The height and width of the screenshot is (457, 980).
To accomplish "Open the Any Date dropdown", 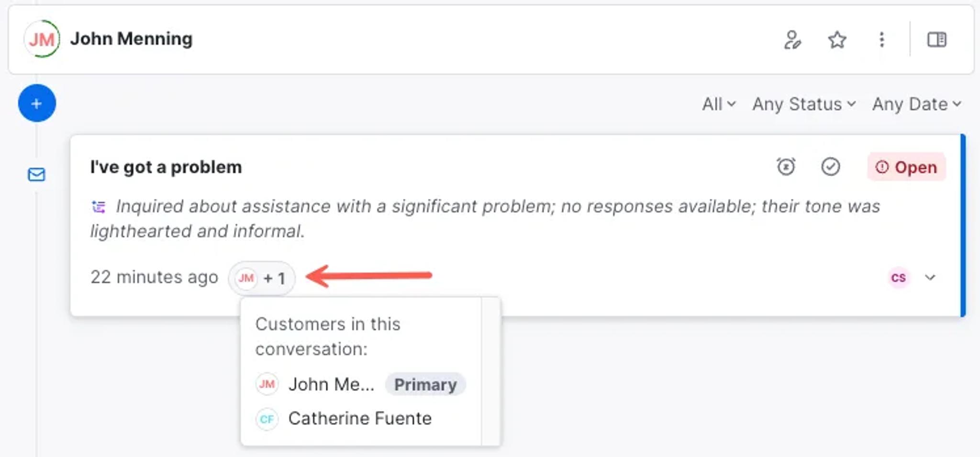I will click(917, 104).
